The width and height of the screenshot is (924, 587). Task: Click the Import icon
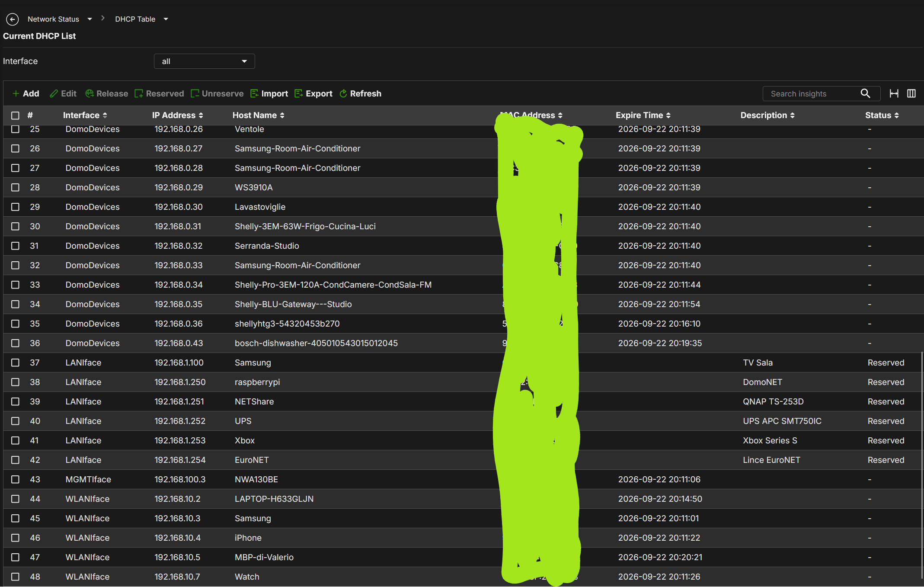point(254,93)
